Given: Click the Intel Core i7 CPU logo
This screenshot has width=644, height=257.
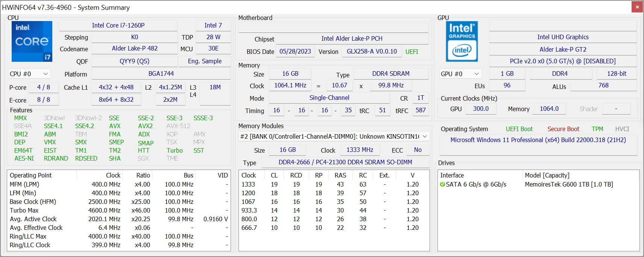Looking at the screenshot, I should point(32,41).
